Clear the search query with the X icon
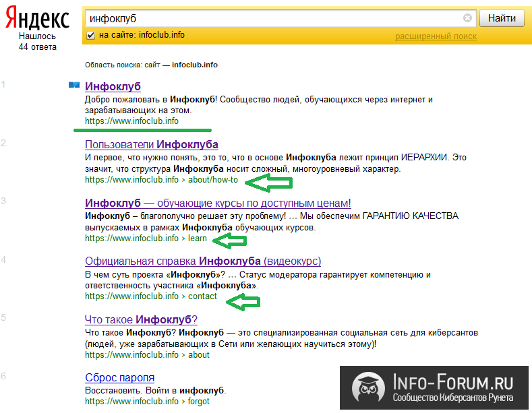Screen dimensions: 532x413 467,18
